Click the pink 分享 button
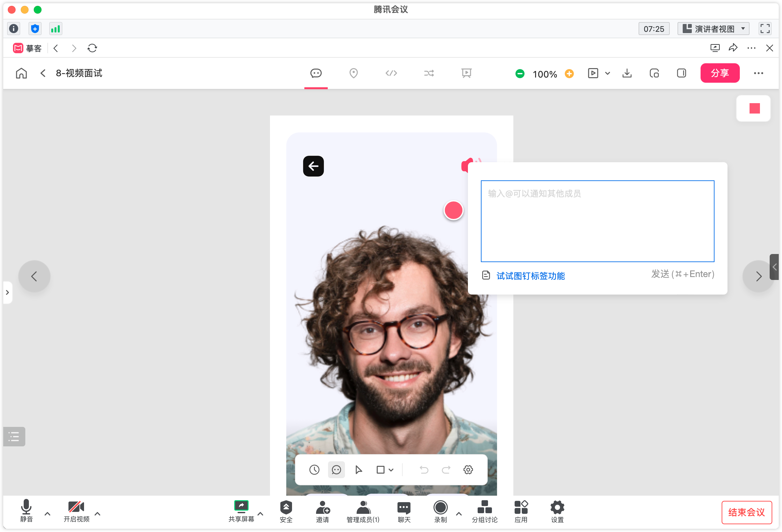 [720, 73]
